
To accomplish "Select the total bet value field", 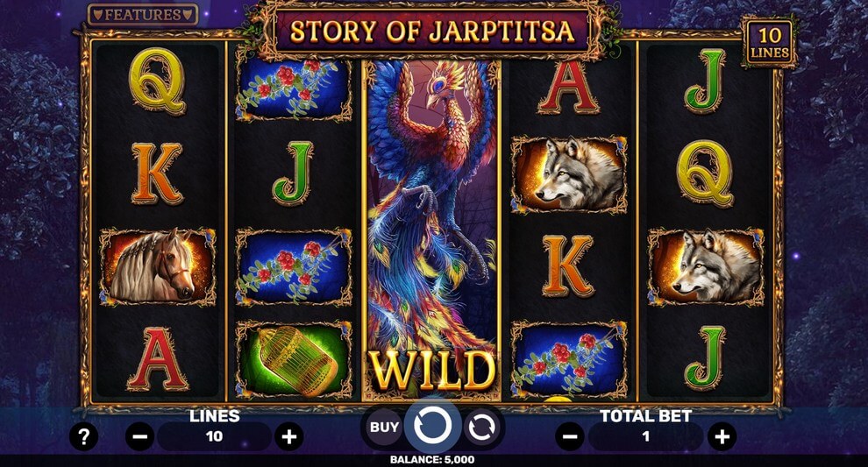I will coord(645,436).
